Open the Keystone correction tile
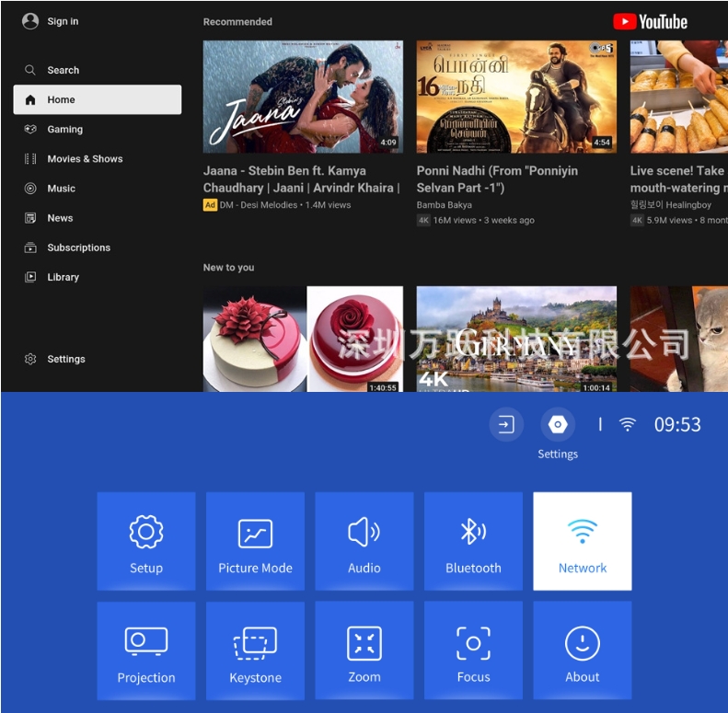Screen dimensions: 728x713 [x=255, y=650]
